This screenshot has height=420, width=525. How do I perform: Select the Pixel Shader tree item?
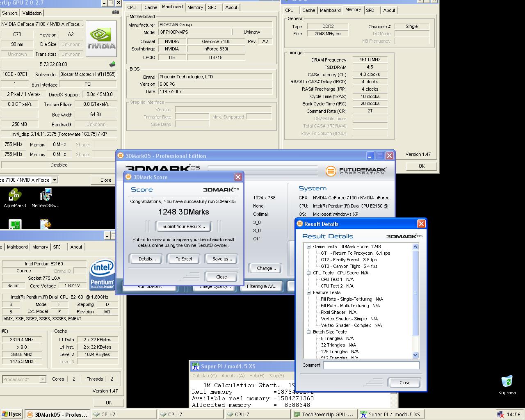(338, 312)
